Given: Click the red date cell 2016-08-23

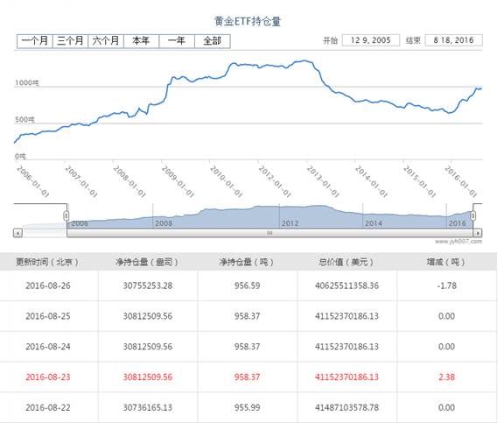Looking at the screenshot, I should click(48, 377).
